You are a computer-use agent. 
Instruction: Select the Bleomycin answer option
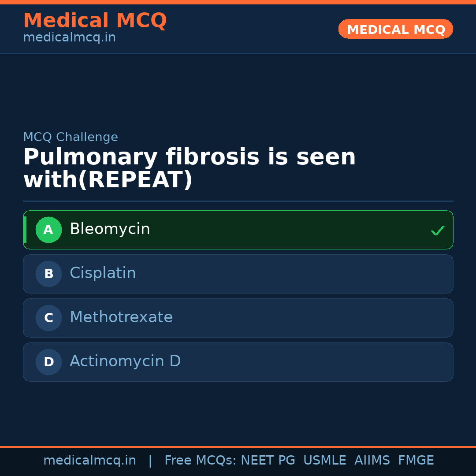pos(238,230)
